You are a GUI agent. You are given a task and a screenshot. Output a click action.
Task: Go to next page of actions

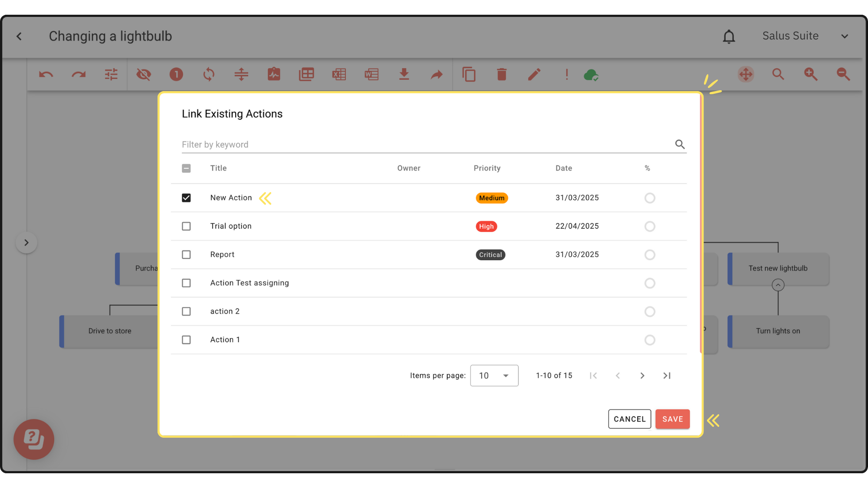click(x=642, y=376)
